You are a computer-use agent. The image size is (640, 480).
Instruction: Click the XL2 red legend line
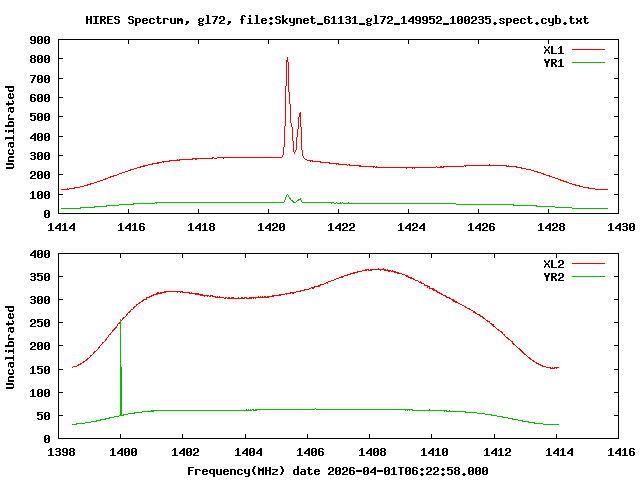[x=588, y=264]
